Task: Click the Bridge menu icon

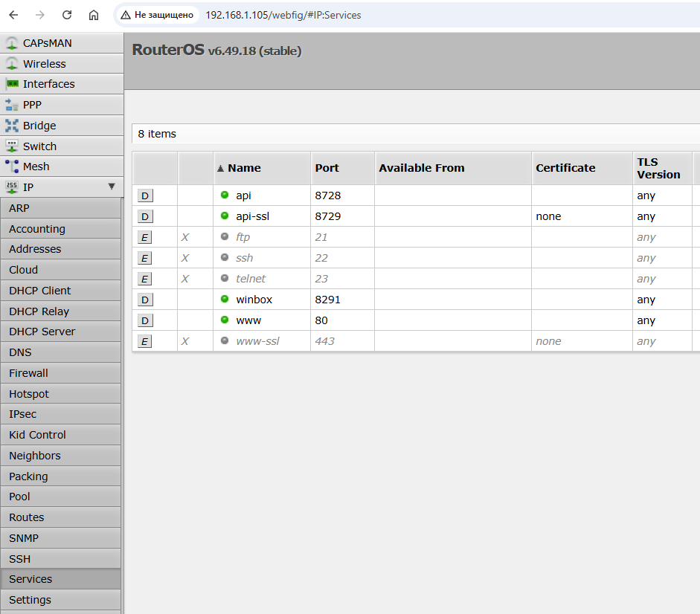Action: point(12,126)
